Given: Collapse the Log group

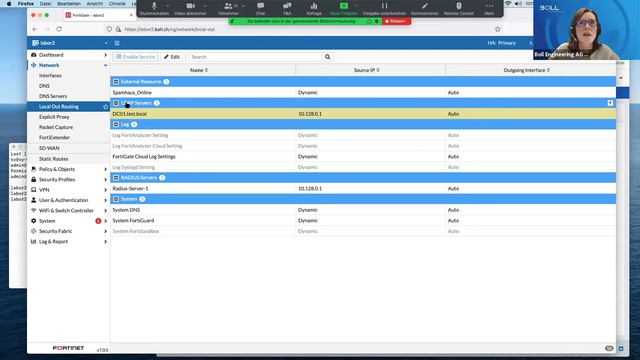Looking at the screenshot, I should 116,124.
